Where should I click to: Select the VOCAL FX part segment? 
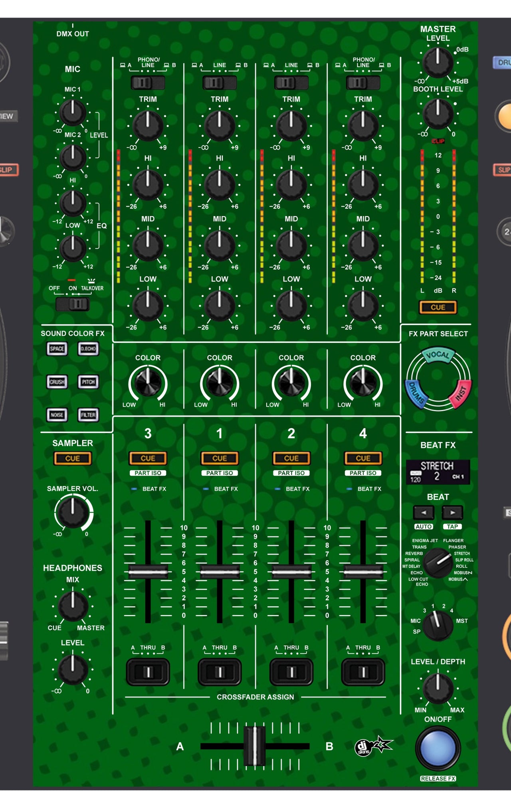(x=438, y=355)
